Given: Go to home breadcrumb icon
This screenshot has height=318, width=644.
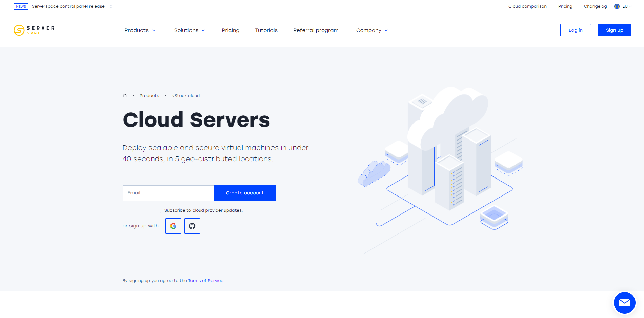Looking at the screenshot, I should pyautogui.click(x=125, y=96).
